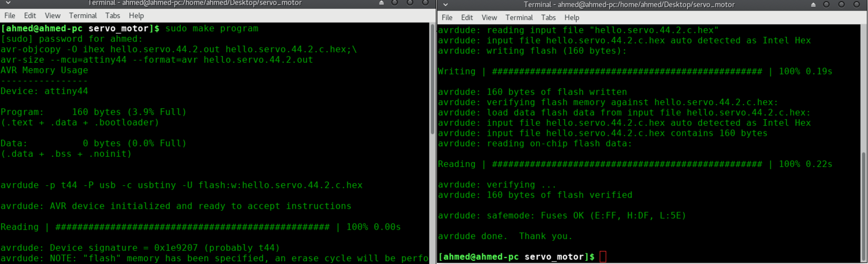The width and height of the screenshot is (868, 264).
Task: Click the left terminal window title text
Action: click(x=195, y=3)
